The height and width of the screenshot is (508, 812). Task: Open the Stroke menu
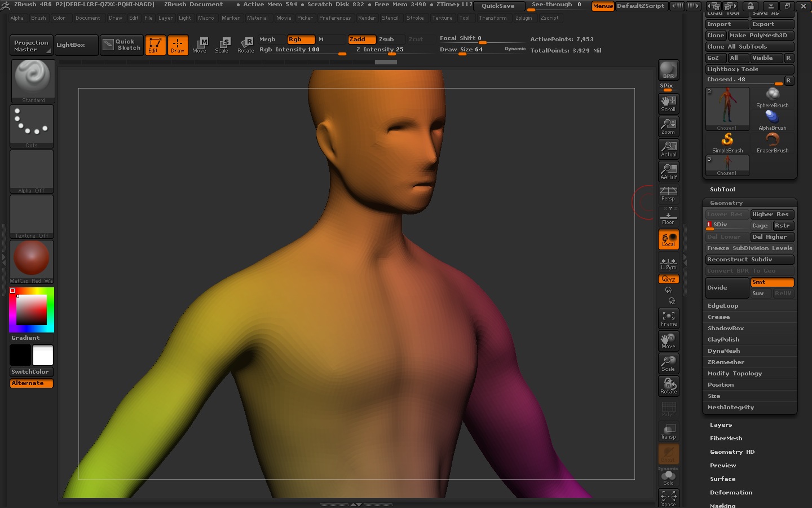click(x=415, y=18)
